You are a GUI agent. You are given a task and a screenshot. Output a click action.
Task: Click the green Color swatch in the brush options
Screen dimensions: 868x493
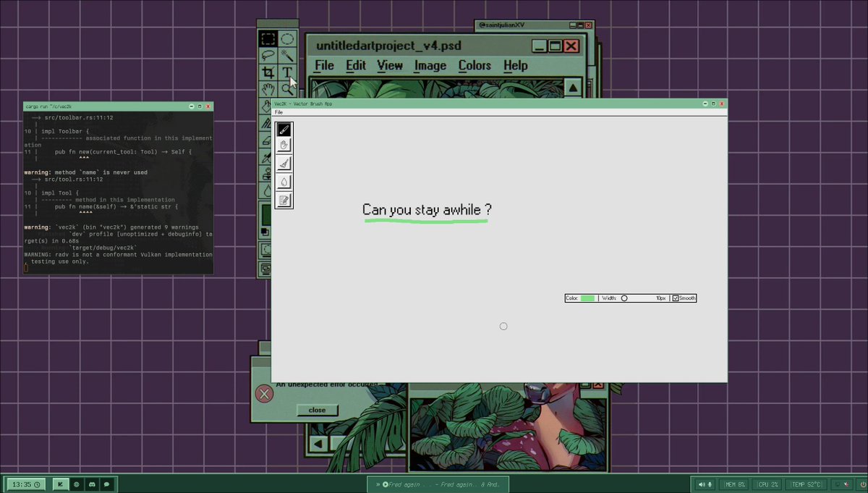pos(589,298)
